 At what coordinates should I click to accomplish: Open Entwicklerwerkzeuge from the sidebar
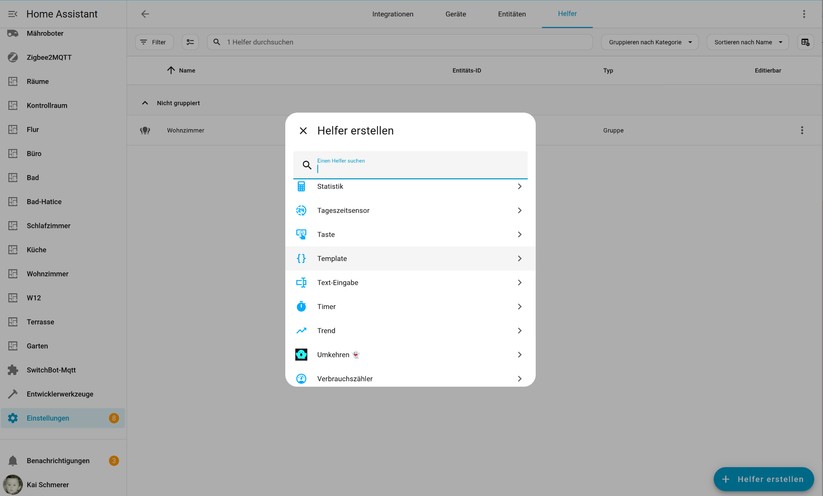click(x=60, y=394)
